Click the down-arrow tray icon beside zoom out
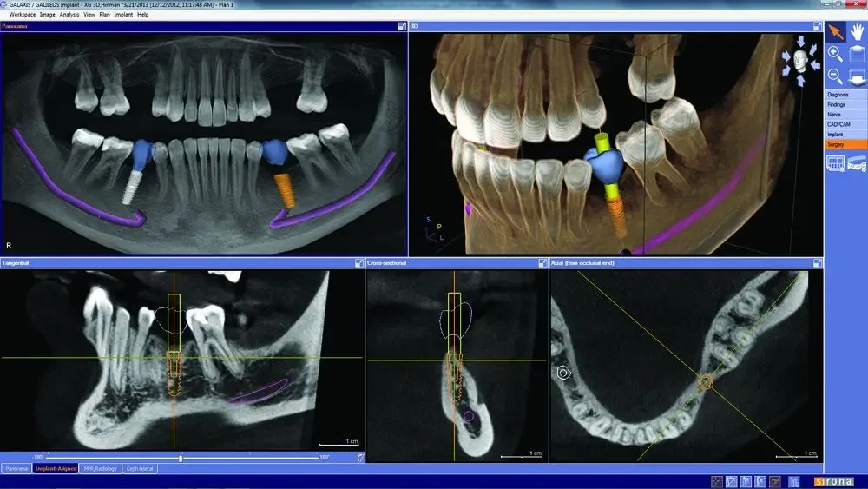The image size is (868, 489). tap(857, 76)
